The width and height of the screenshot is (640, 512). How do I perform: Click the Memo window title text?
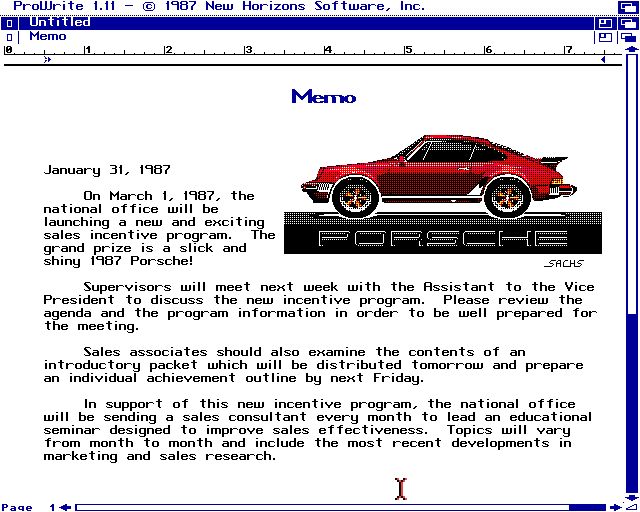coord(48,36)
